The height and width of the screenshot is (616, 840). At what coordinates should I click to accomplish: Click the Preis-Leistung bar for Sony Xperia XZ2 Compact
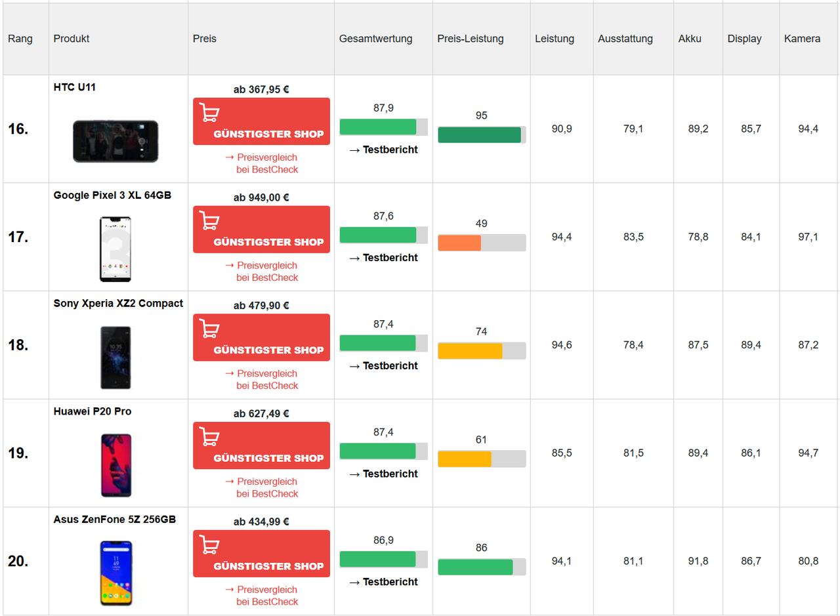(x=482, y=351)
